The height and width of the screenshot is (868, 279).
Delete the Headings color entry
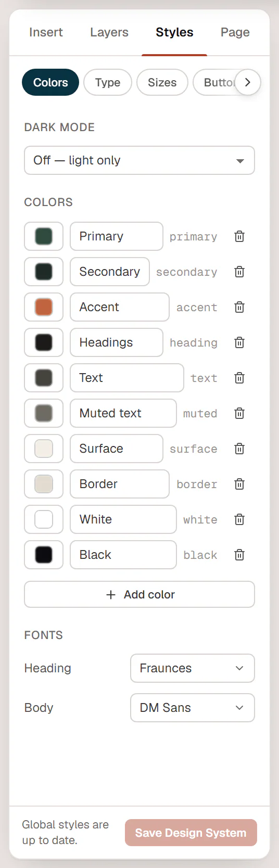[x=239, y=342]
